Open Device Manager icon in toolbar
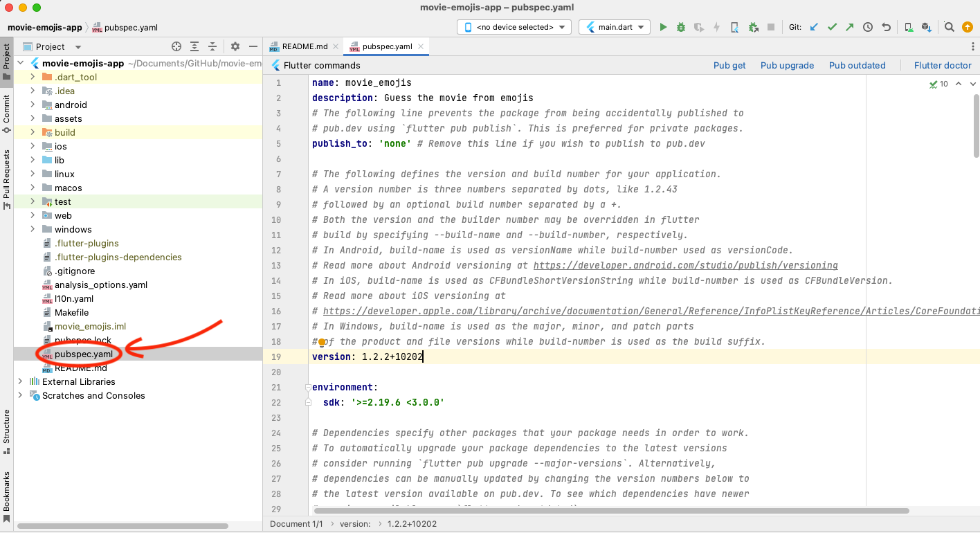980x533 pixels. (909, 27)
